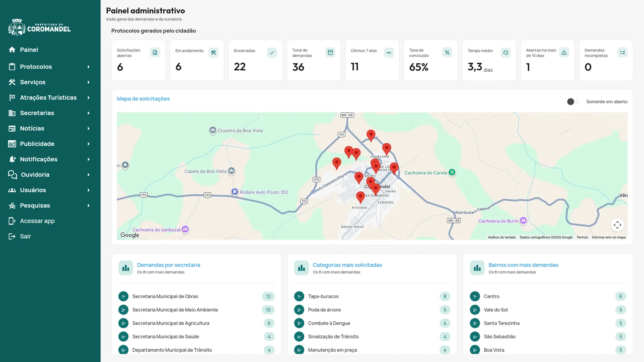644x362 pixels.
Task: Click the archive icon on Total de demandas card
Action: [330, 52]
